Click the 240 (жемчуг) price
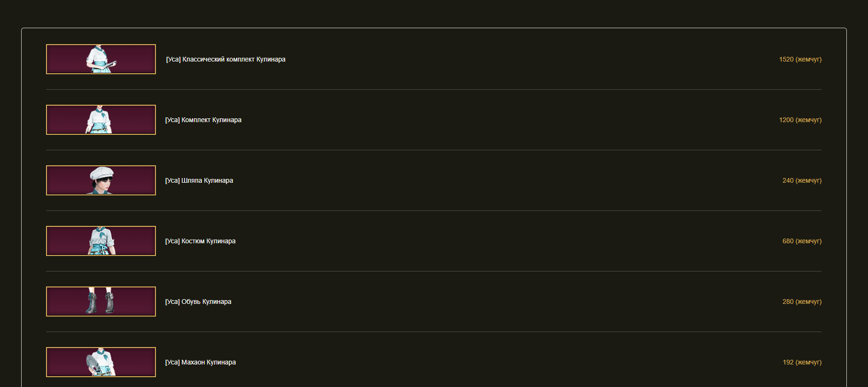Viewport: 868px width, 387px height. click(802, 180)
